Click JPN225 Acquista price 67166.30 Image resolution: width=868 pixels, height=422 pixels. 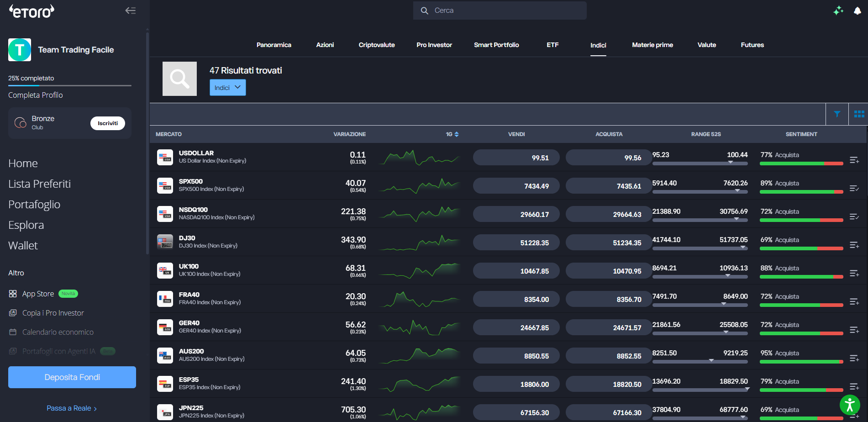[x=609, y=412]
